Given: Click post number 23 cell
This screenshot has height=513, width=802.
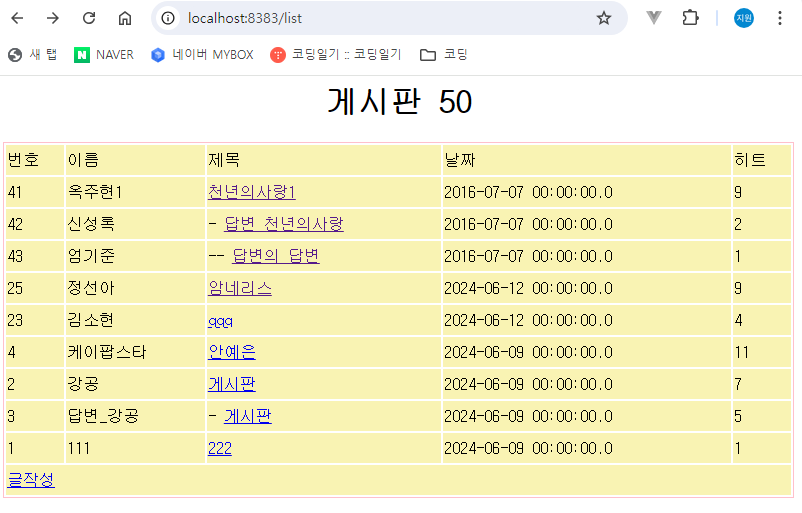Looking at the screenshot, I should coord(35,320).
